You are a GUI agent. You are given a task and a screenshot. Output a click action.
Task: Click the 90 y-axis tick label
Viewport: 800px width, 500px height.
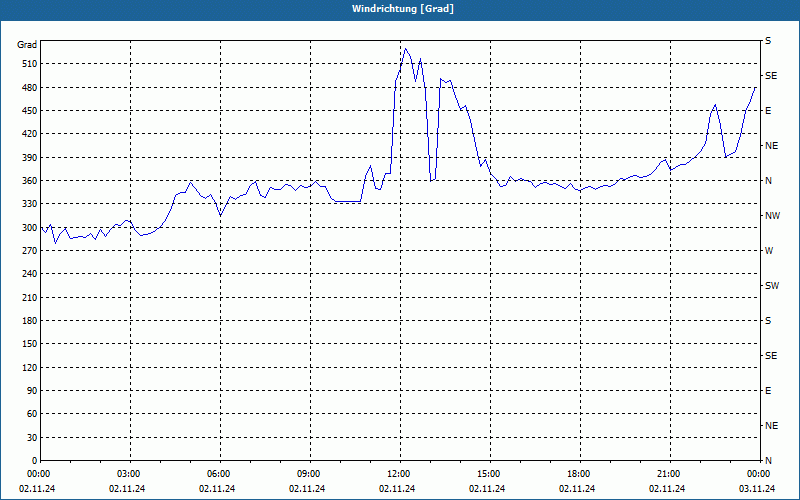(x=32, y=390)
